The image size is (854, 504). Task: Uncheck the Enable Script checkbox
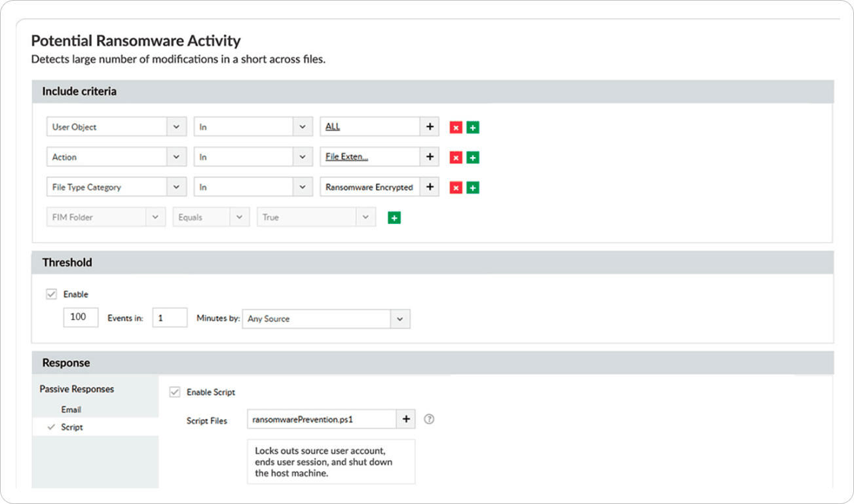pos(174,391)
